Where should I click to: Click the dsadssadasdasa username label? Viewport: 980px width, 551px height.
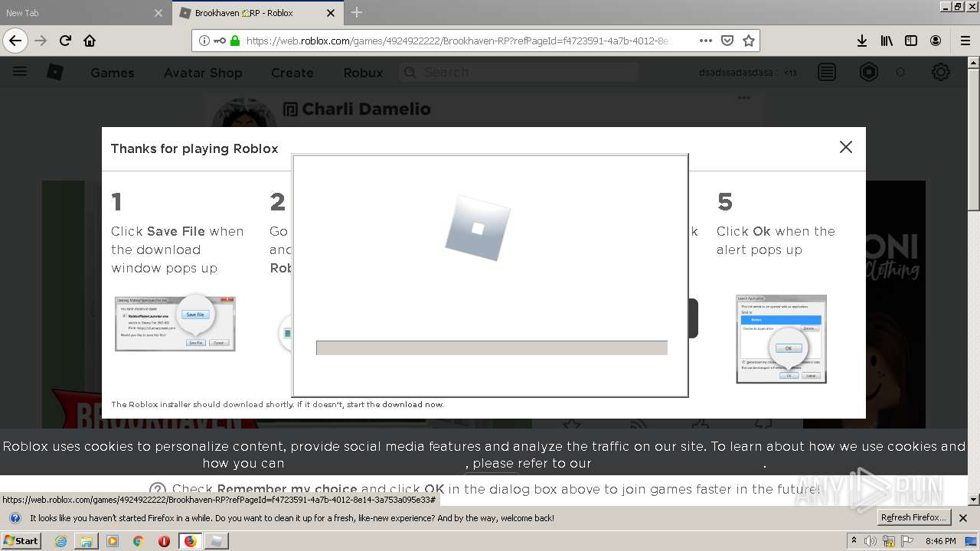[736, 73]
